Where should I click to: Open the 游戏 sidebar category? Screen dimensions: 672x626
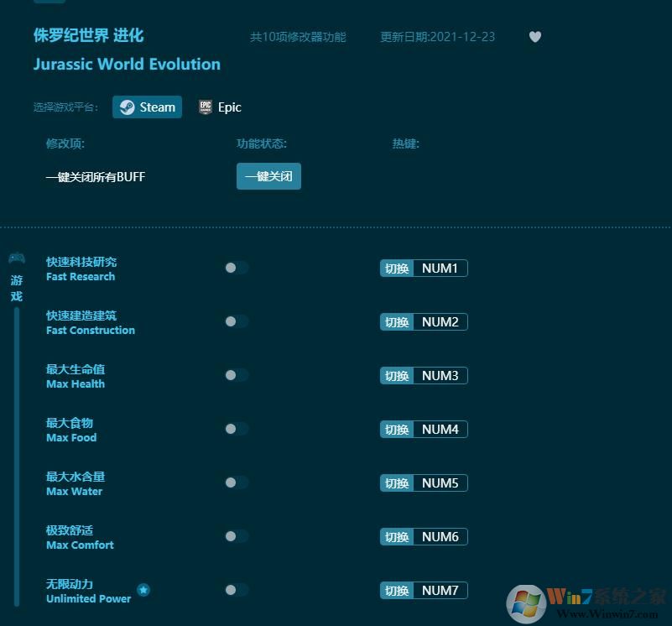17,288
